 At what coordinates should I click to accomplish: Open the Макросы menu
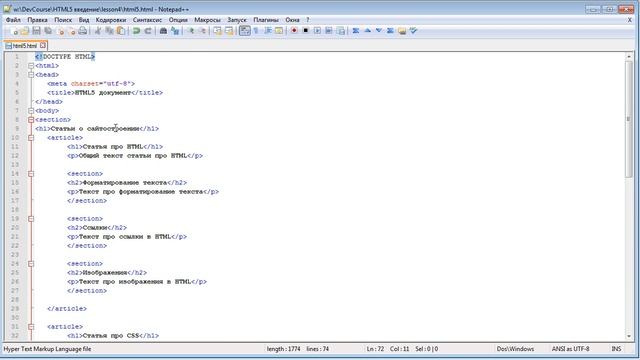point(207,20)
